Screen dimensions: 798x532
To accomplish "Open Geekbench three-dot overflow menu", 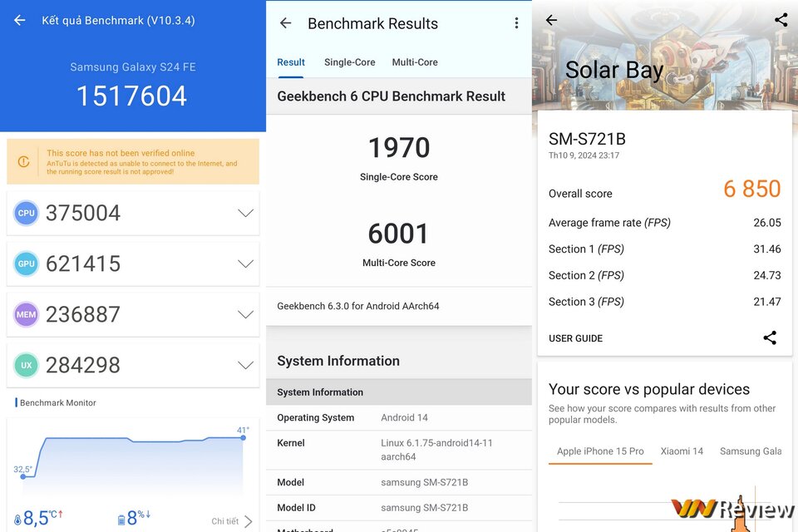I will click(x=516, y=23).
